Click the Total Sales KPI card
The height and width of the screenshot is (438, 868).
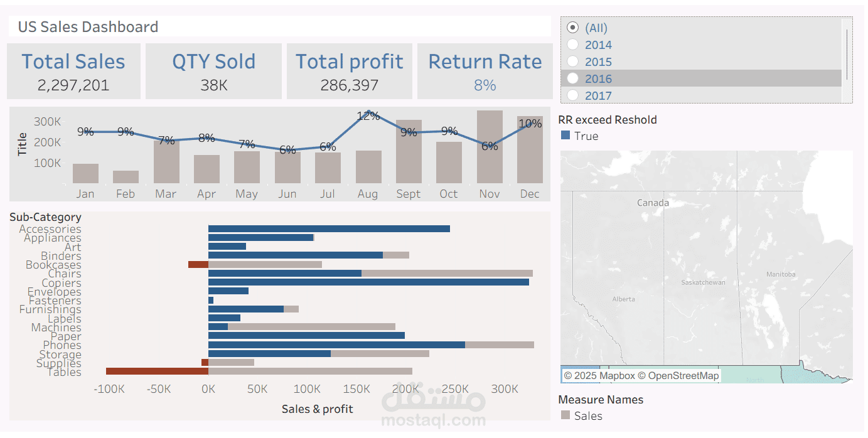pos(73,70)
